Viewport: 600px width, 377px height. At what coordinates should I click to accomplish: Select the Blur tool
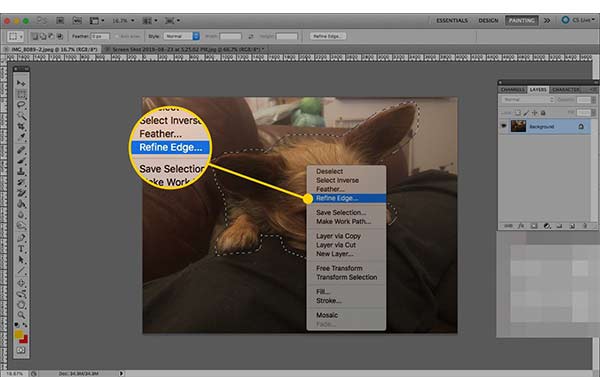21,214
